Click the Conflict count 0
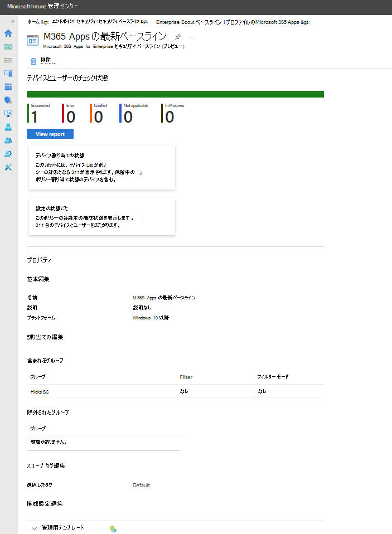The width and height of the screenshot is (392, 534). [99, 117]
